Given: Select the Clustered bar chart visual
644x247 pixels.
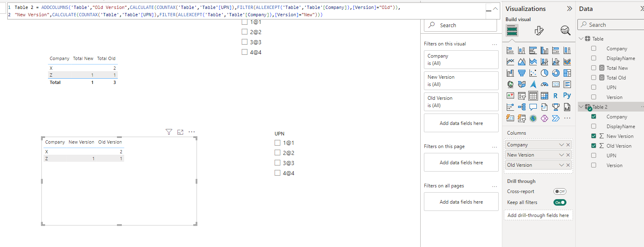Looking at the screenshot, I should (x=533, y=50).
